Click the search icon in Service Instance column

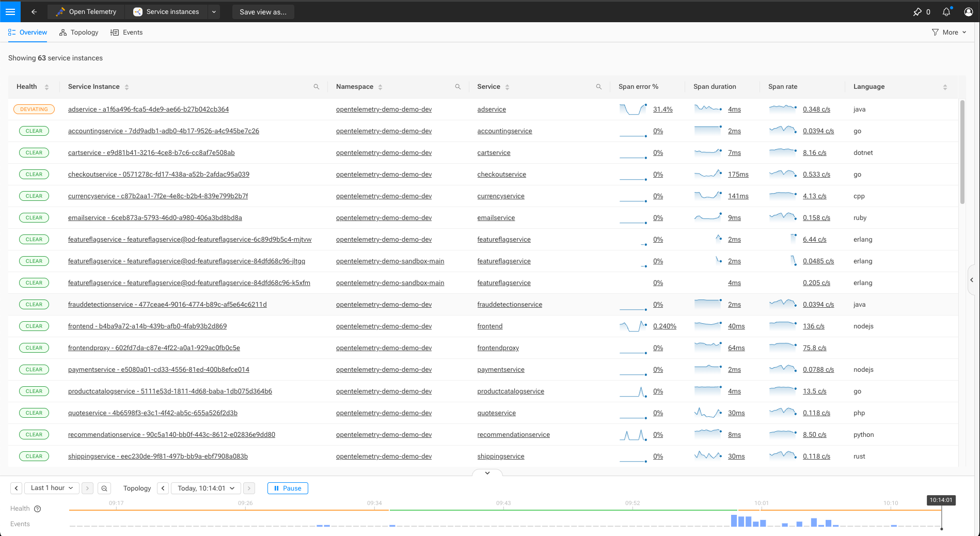coord(317,86)
